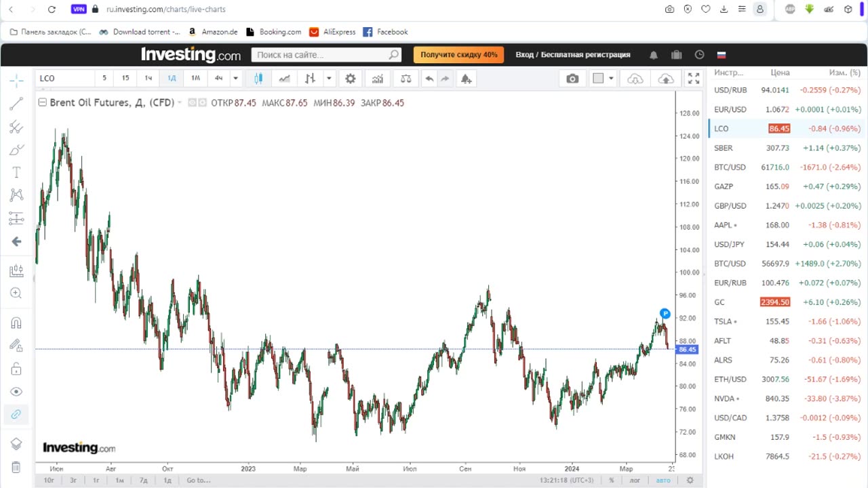Select the 4ч interval
868x488 pixels.
coord(218,78)
